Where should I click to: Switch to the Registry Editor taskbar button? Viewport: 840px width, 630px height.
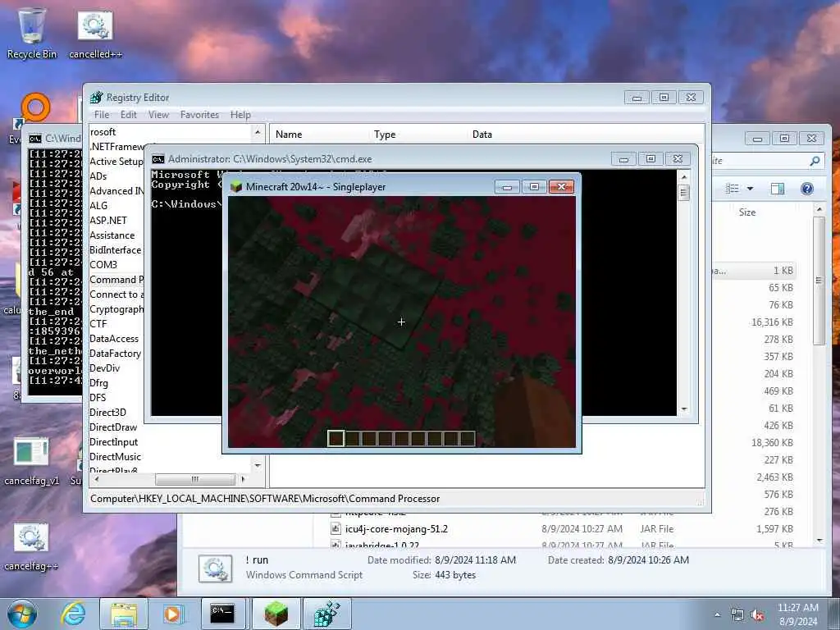tap(326, 614)
